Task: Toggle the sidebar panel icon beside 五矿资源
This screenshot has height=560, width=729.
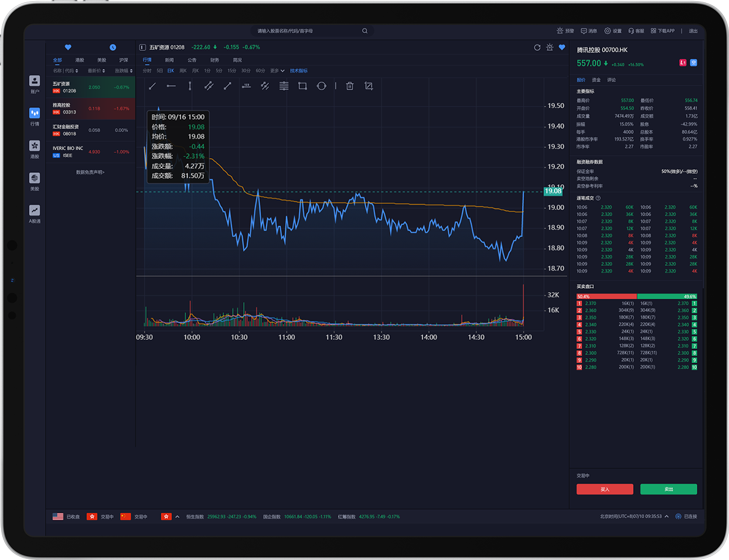Action: pos(142,47)
